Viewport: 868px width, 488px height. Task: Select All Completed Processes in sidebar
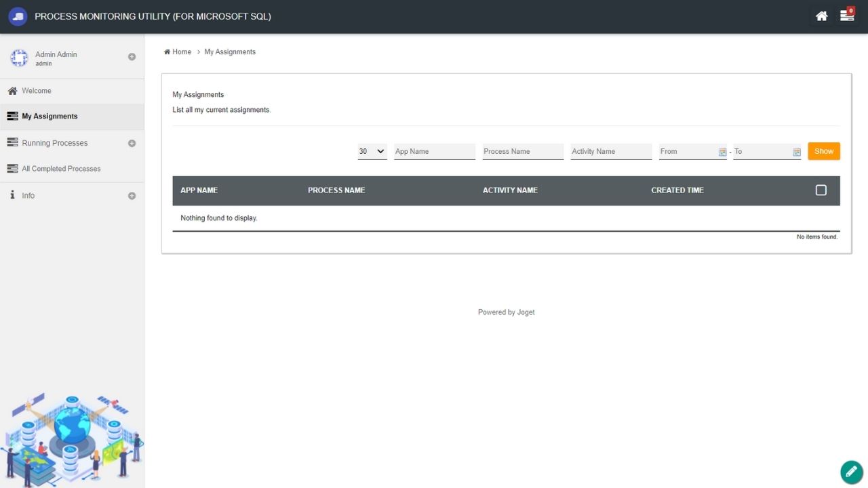(61, 169)
